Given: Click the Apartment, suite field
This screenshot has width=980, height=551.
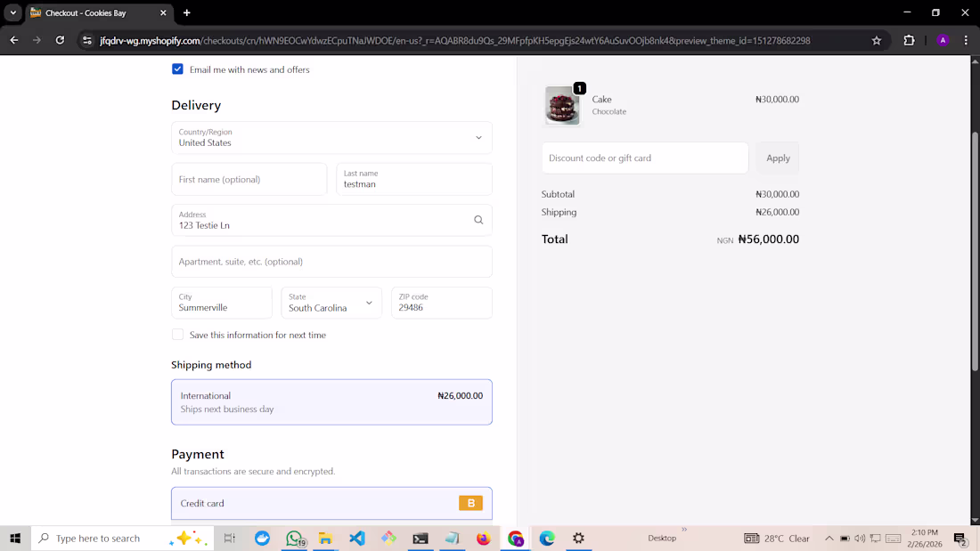Looking at the screenshot, I should 331,261.
